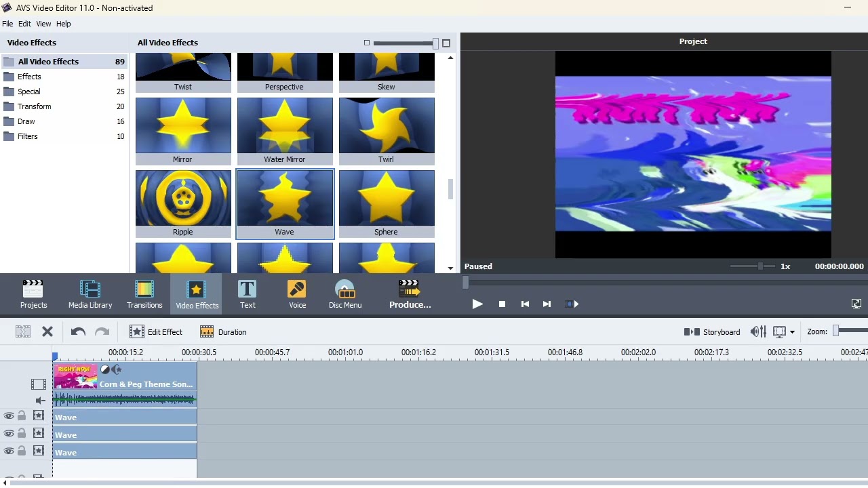The width and height of the screenshot is (868, 488).
Task: Open the Media Library
Action: (x=90, y=294)
